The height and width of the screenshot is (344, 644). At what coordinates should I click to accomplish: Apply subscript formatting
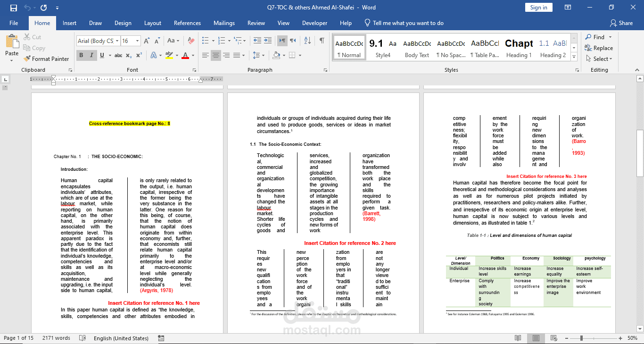(x=129, y=55)
